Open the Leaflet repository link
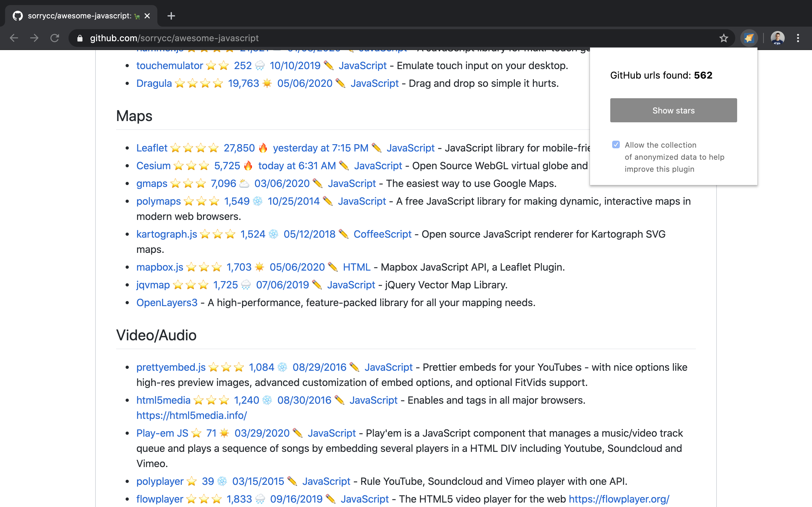 pyautogui.click(x=152, y=148)
